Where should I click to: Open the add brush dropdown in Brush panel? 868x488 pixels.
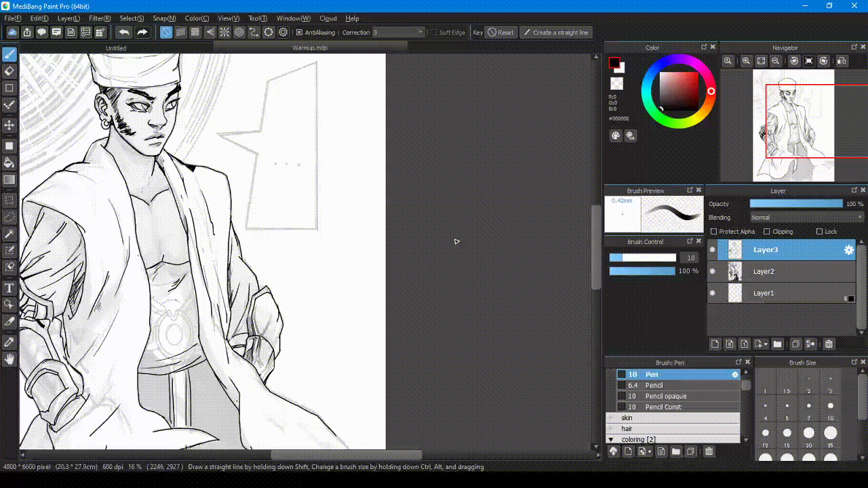[x=650, y=451]
